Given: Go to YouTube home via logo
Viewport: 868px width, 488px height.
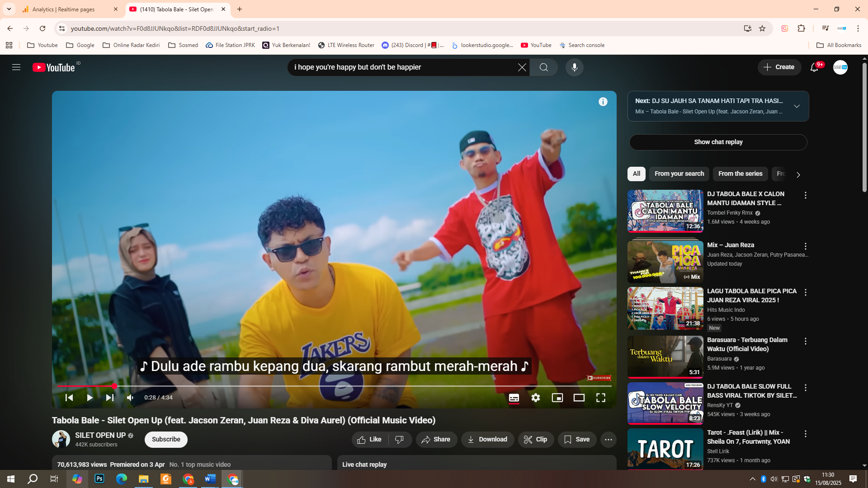Looking at the screenshot, I should pyautogui.click(x=54, y=67).
